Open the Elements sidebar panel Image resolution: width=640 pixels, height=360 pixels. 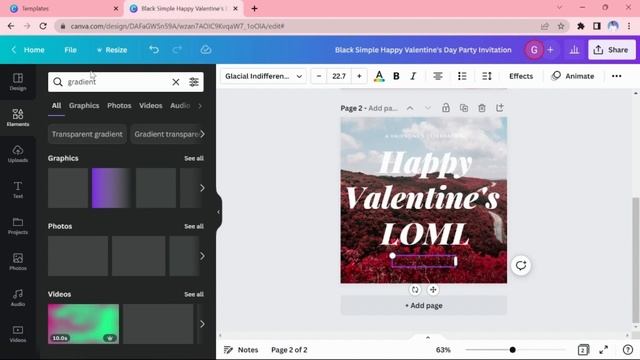[x=18, y=118]
